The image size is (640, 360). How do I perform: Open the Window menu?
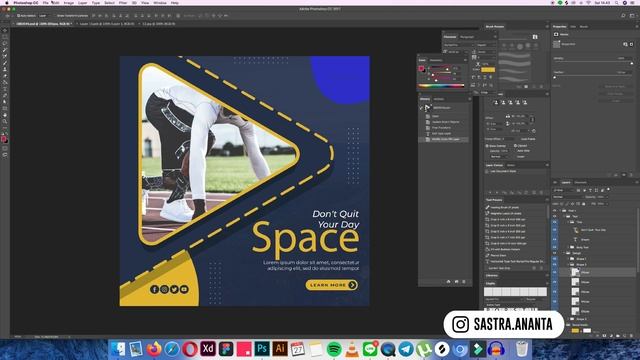160,3
